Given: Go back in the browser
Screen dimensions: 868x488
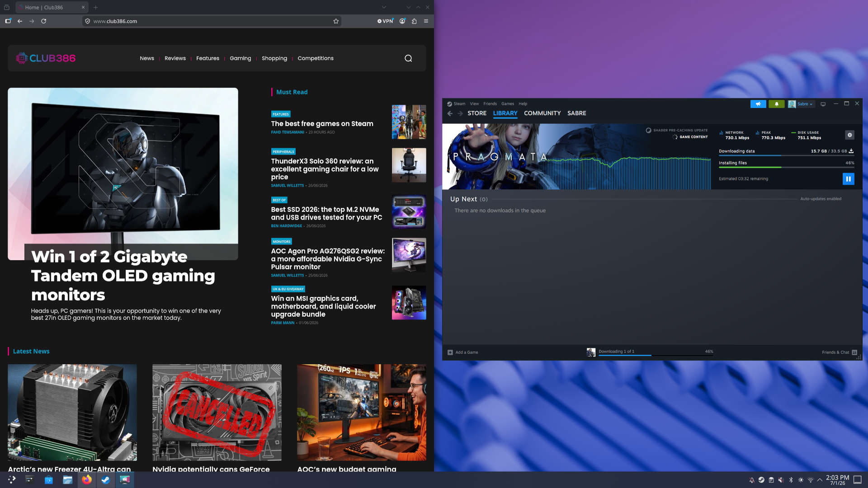Looking at the screenshot, I should coord(20,21).
